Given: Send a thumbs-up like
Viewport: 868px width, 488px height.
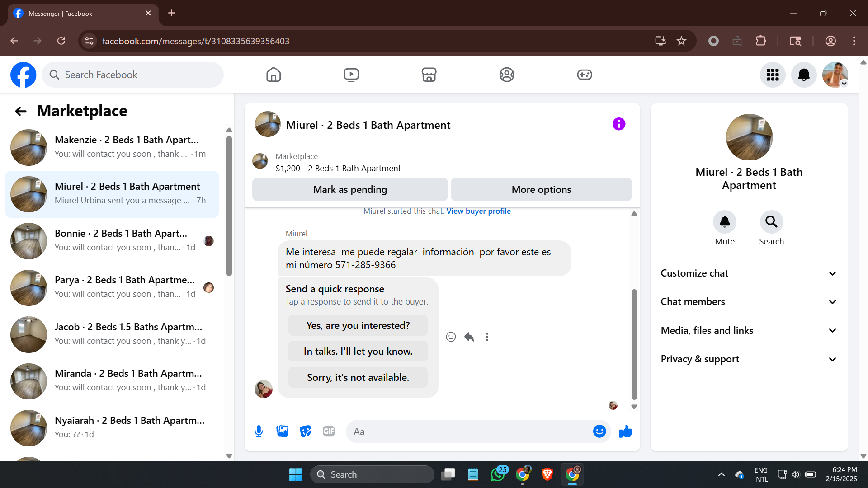Looking at the screenshot, I should [626, 432].
